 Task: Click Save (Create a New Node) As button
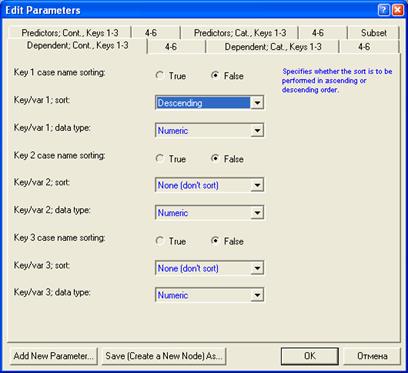coord(164,356)
